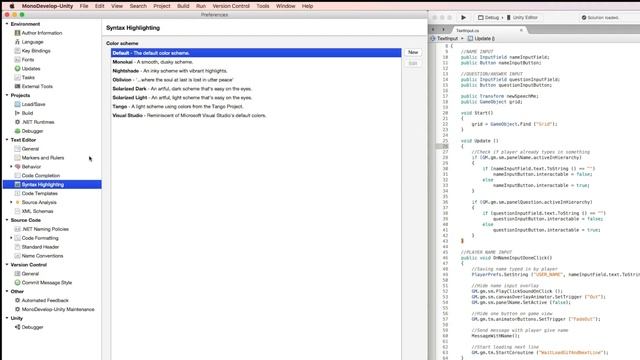
Task: Select Unity Editor run target
Action: click(x=522, y=18)
